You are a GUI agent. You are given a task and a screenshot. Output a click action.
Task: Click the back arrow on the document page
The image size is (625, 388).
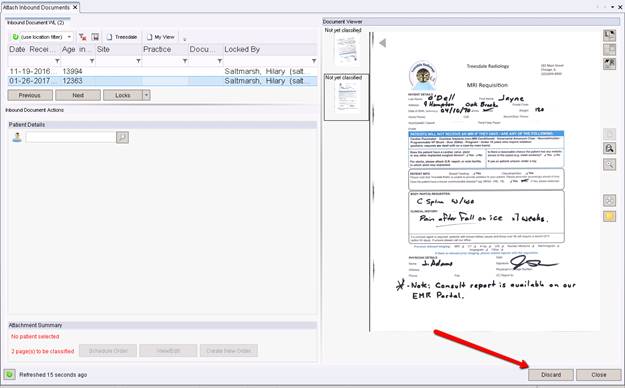(x=383, y=43)
